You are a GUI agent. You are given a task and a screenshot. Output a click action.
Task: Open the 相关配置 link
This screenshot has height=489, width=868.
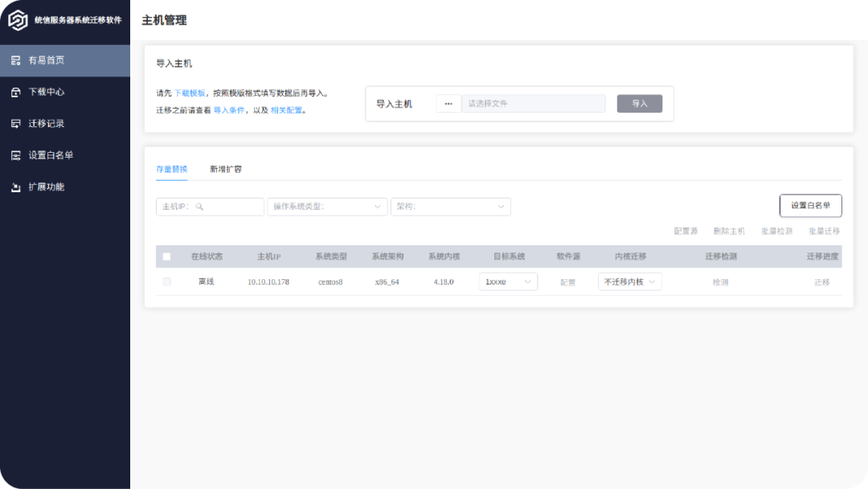pyautogui.click(x=286, y=110)
